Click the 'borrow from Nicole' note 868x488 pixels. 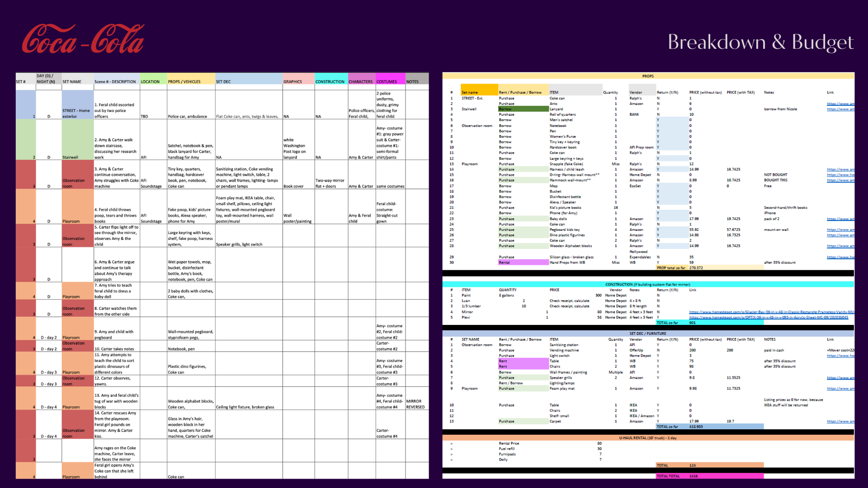(x=780, y=109)
